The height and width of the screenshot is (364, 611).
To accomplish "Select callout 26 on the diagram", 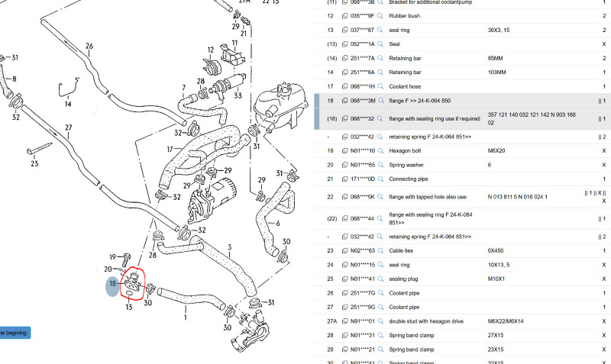I will coord(89,46).
